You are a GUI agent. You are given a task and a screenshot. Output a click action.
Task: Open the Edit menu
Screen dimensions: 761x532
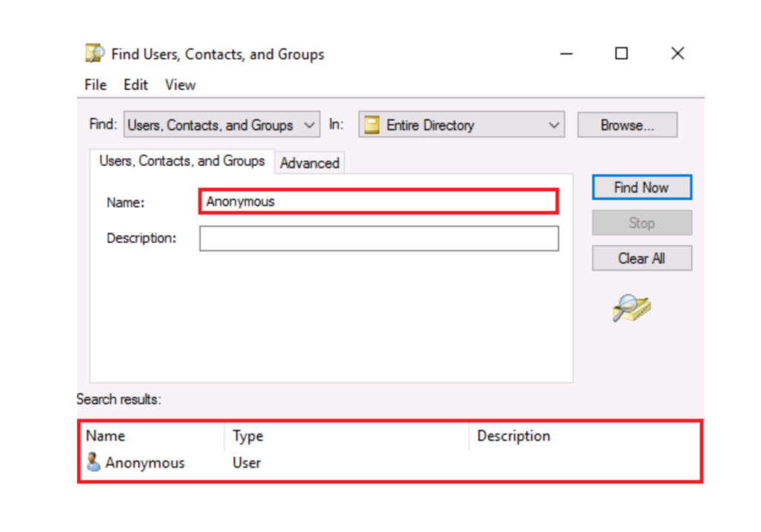(x=135, y=85)
